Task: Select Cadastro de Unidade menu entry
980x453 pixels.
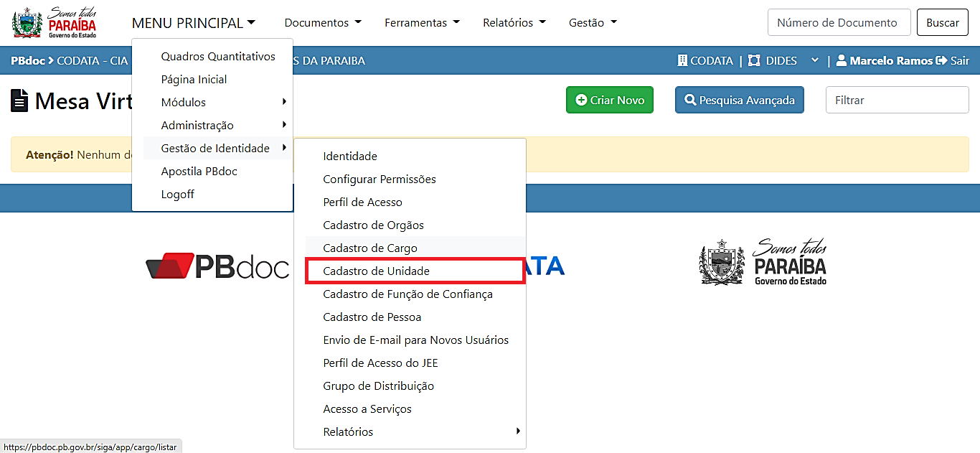Action: (415, 271)
